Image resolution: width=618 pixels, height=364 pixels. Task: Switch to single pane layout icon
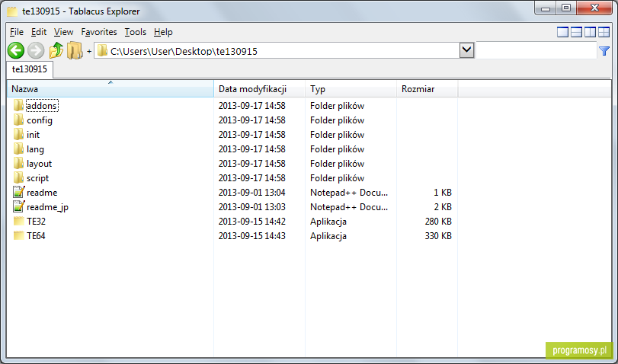click(x=562, y=32)
